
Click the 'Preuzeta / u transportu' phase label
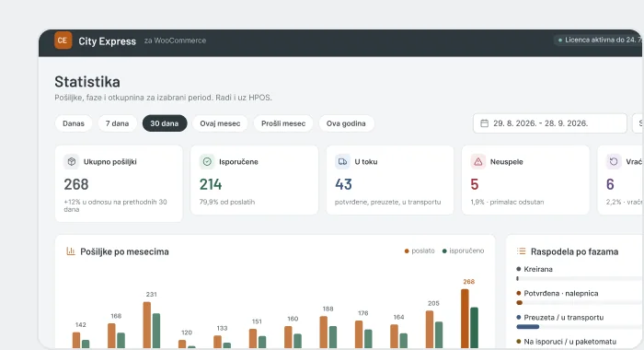(x=563, y=318)
